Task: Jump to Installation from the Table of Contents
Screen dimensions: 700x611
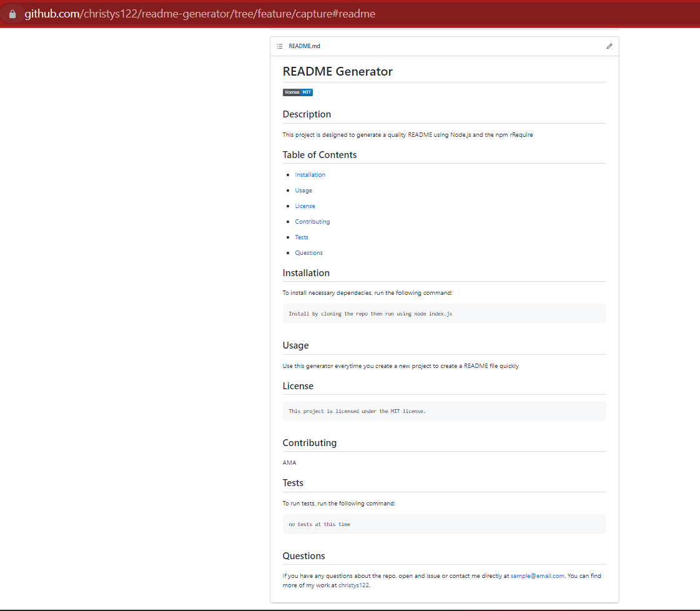Action: [x=310, y=174]
